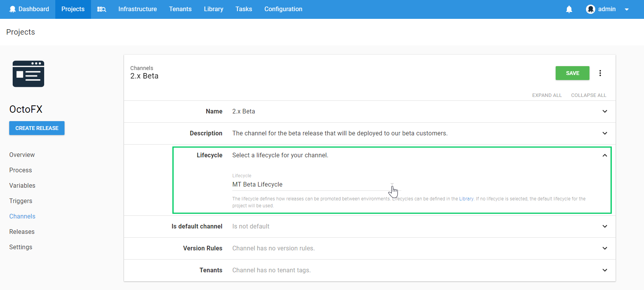This screenshot has height=290, width=644.
Task: Expand the Is default channel section
Action: click(604, 227)
